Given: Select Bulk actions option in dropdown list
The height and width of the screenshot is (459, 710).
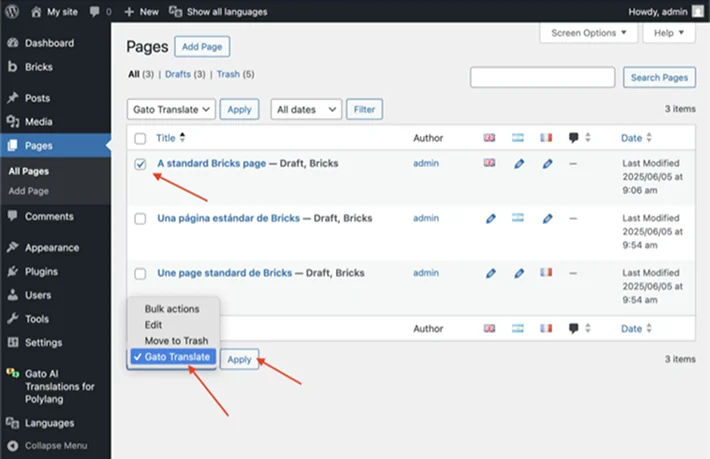Looking at the screenshot, I should coord(173,309).
